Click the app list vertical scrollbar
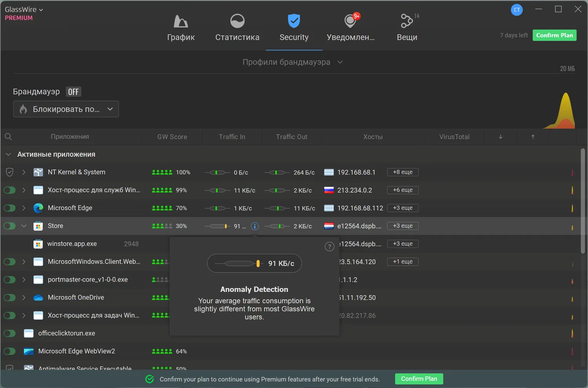 (583, 201)
